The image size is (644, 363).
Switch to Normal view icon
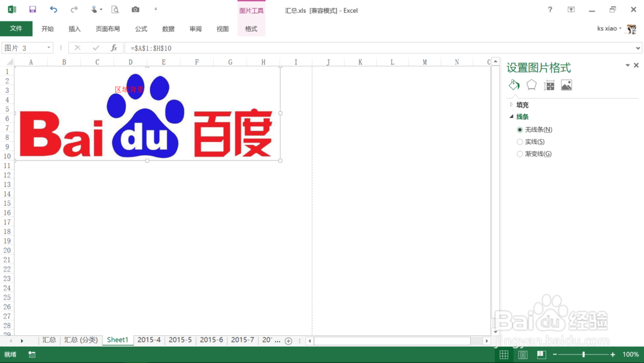coord(504,355)
